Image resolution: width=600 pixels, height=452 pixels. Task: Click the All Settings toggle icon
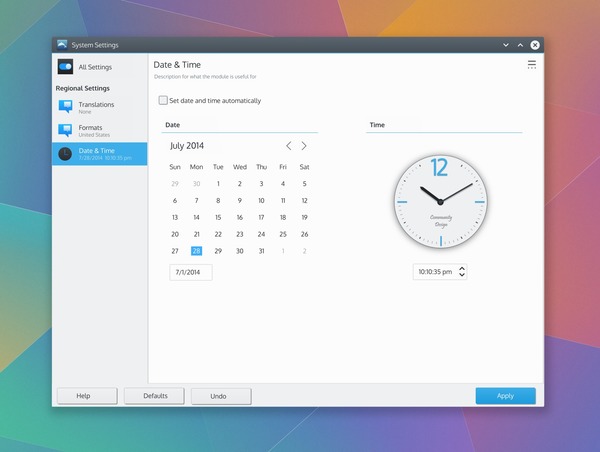point(65,67)
